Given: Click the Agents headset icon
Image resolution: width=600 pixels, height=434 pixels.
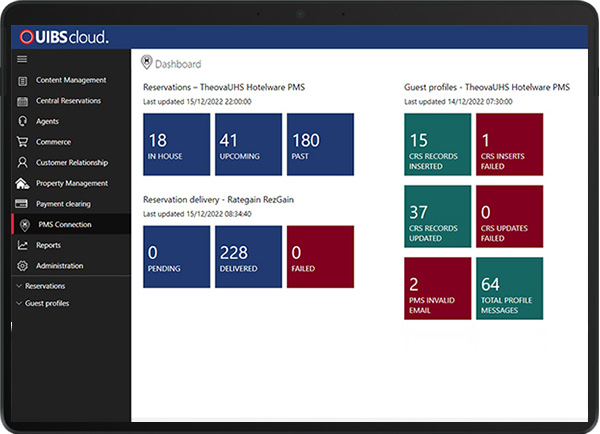Looking at the screenshot, I should 23,121.
